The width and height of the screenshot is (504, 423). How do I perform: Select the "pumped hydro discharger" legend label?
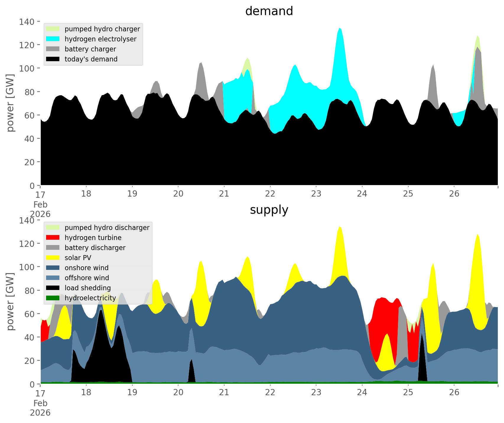tap(107, 228)
